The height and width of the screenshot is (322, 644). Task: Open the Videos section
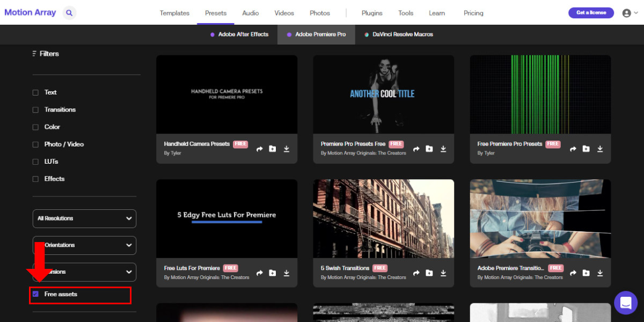point(284,13)
